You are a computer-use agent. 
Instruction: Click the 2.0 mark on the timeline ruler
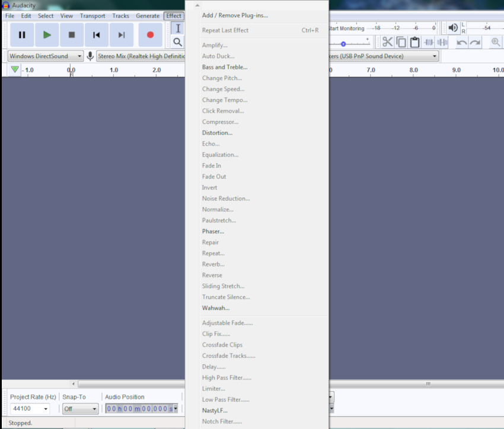point(157,70)
